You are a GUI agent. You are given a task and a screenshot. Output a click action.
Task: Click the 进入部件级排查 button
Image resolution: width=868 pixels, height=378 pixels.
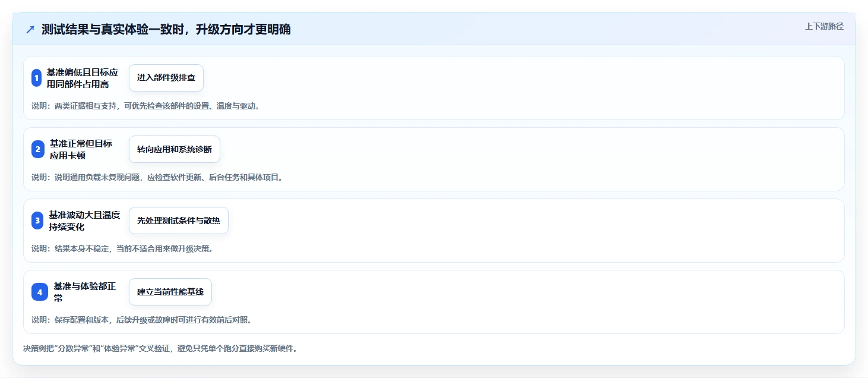[166, 78]
